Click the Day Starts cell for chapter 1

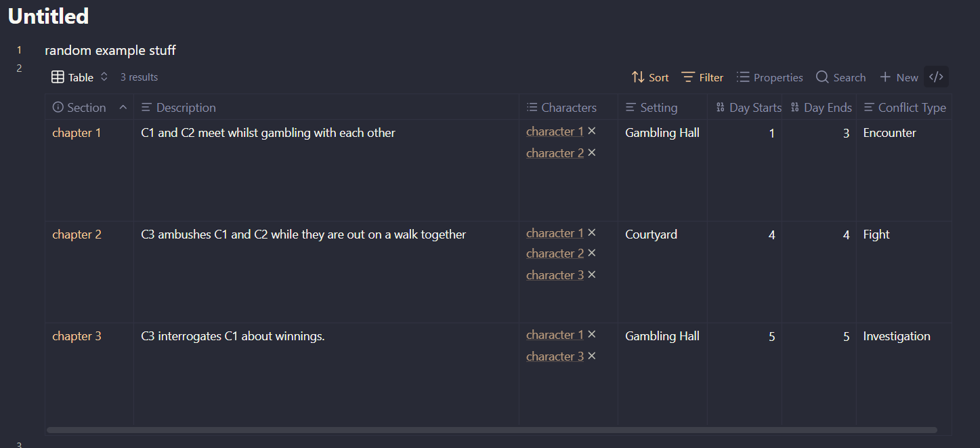click(744, 134)
